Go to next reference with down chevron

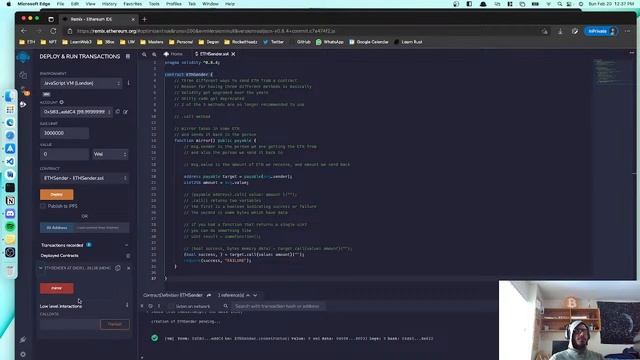(255, 295)
